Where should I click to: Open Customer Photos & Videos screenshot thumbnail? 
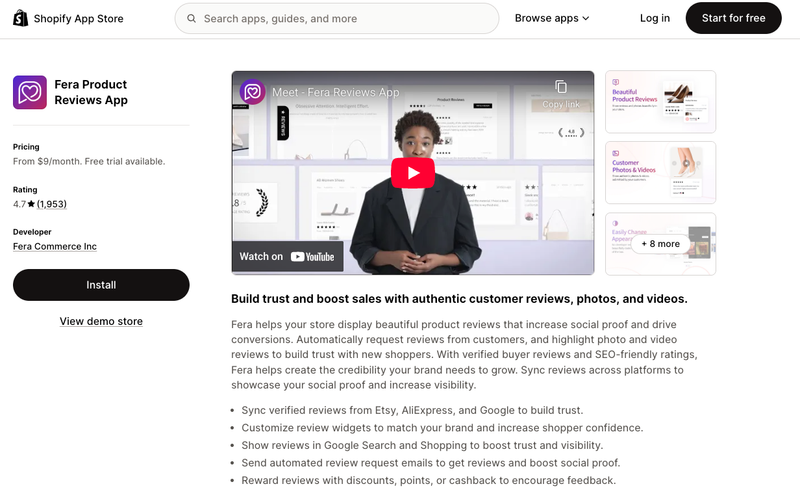pos(660,172)
